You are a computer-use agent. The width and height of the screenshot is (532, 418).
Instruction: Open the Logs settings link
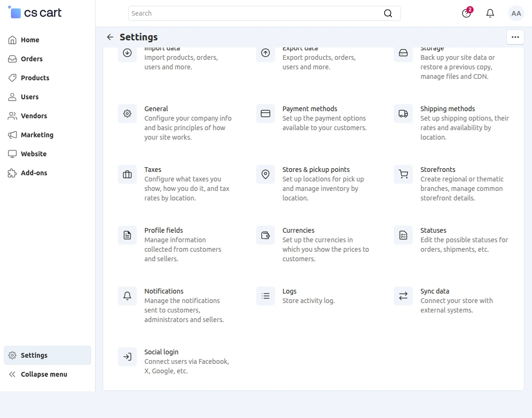point(289,291)
